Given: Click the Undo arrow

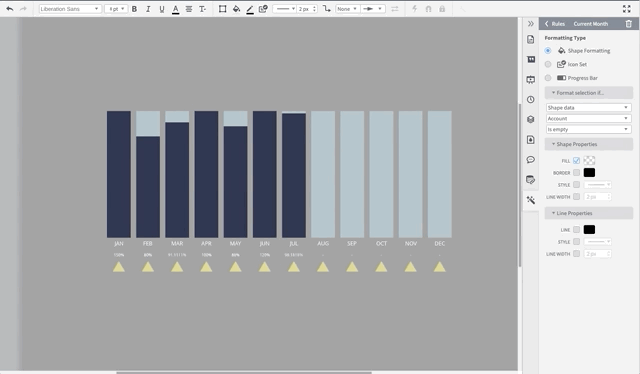Looking at the screenshot, I should coord(9,9).
